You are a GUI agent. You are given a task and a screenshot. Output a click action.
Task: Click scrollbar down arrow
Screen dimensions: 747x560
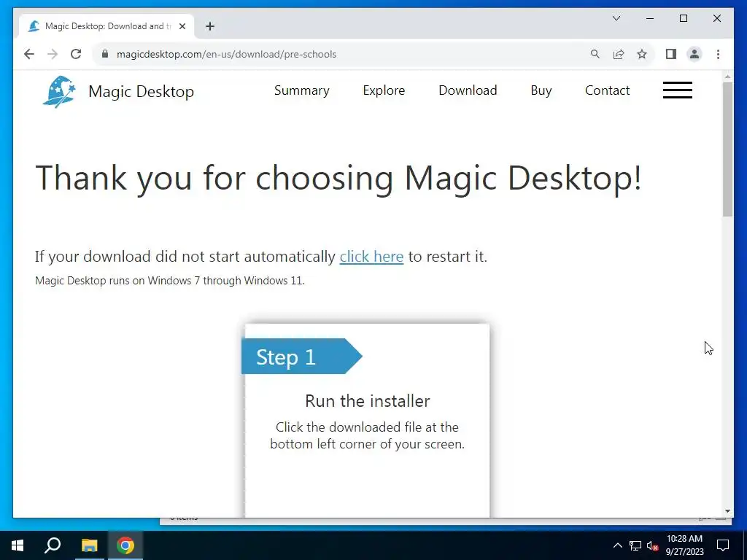pyautogui.click(x=727, y=511)
